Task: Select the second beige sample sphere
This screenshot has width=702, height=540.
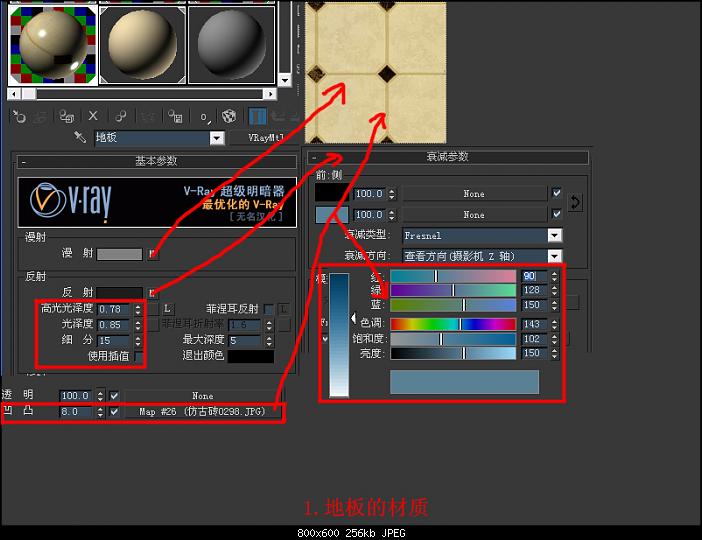Action: pos(142,45)
